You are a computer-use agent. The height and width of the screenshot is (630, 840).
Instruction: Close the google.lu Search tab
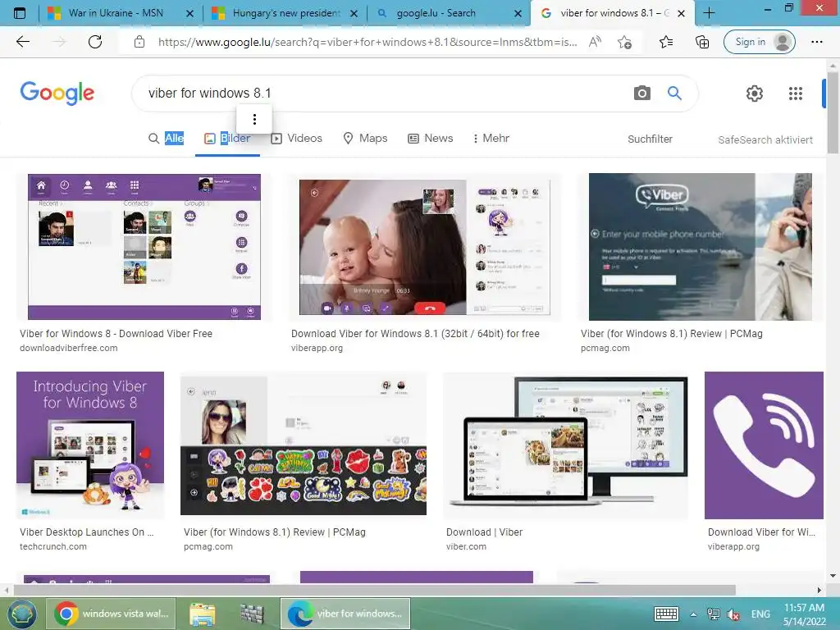point(518,13)
